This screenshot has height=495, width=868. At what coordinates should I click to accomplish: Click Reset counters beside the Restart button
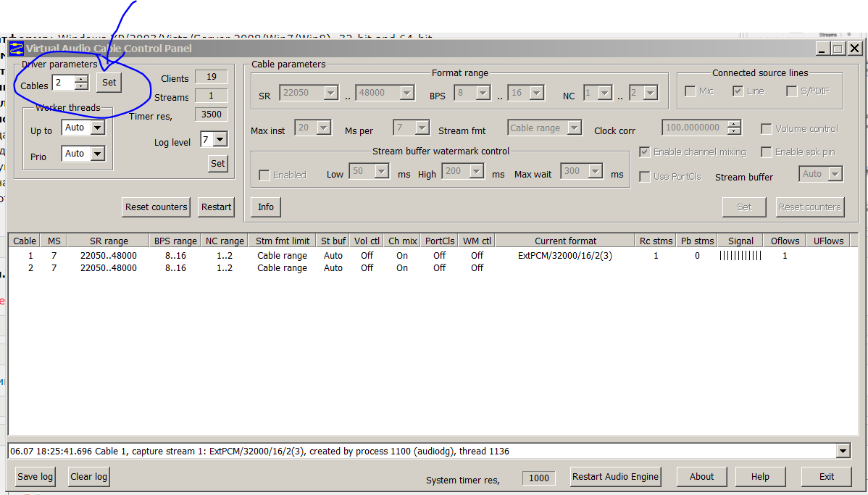point(156,207)
